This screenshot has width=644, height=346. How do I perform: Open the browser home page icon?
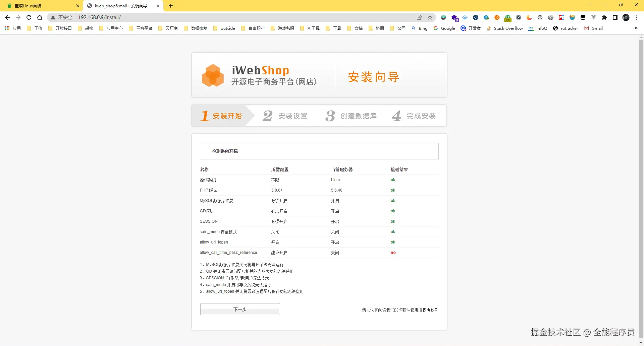click(x=40, y=17)
